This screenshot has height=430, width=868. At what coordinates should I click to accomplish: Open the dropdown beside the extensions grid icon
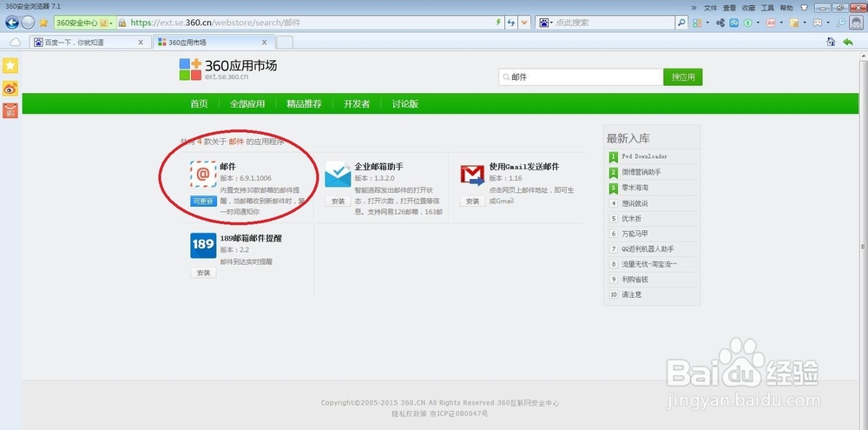[707, 23]
